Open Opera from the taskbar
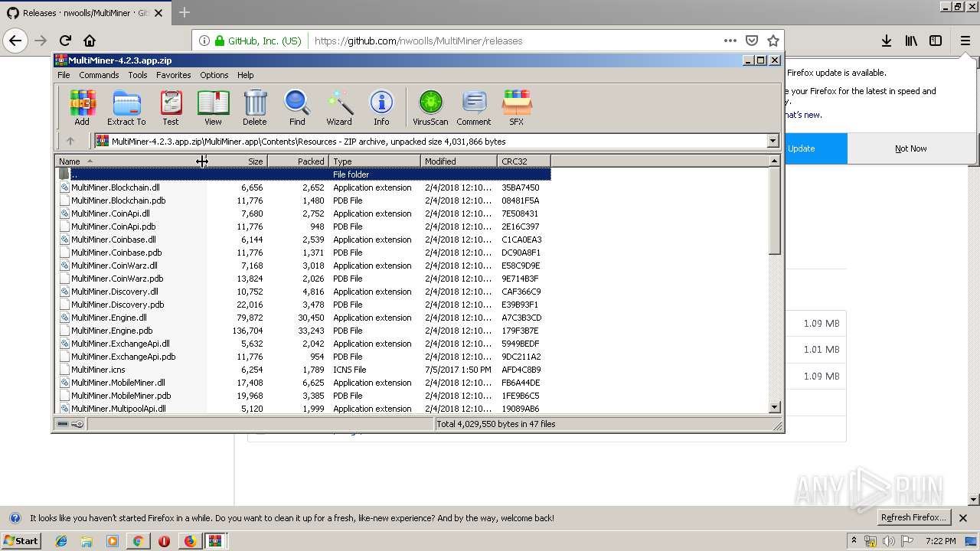 point(164,541)
